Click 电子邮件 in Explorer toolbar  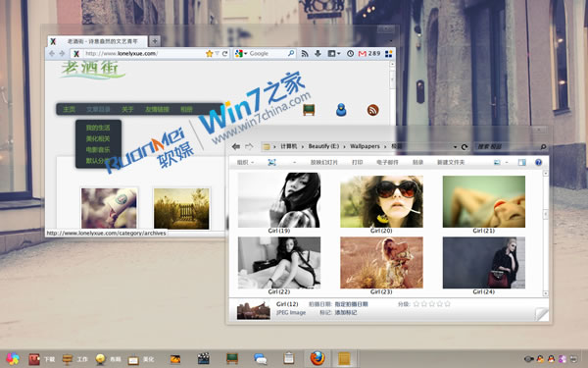(x=387, y=162)
